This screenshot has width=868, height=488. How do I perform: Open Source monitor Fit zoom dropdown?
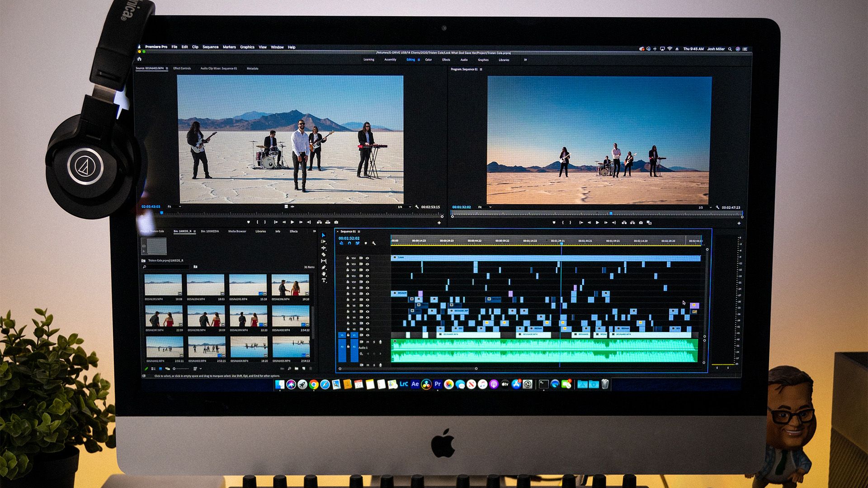(x=175, y=206)
